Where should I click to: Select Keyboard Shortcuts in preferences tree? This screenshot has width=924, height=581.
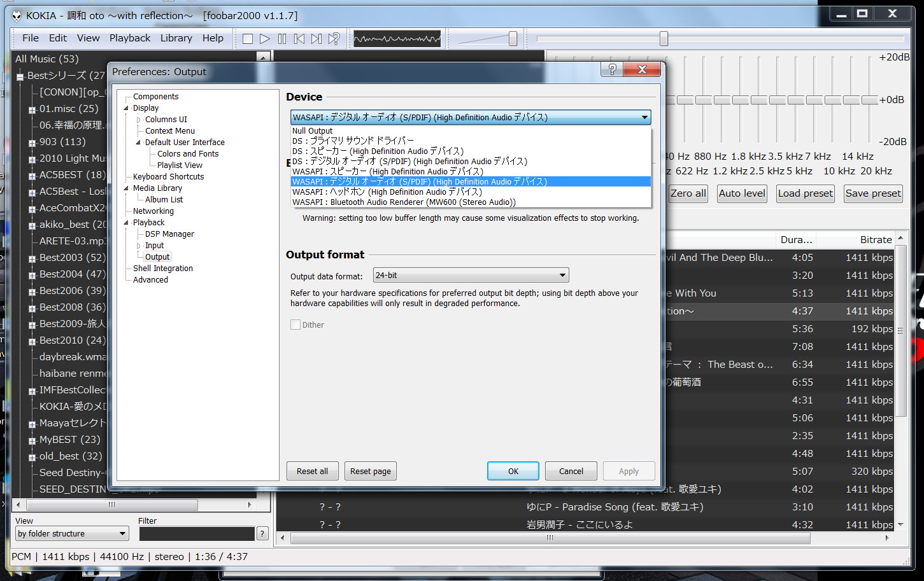[x=168, y=177]
